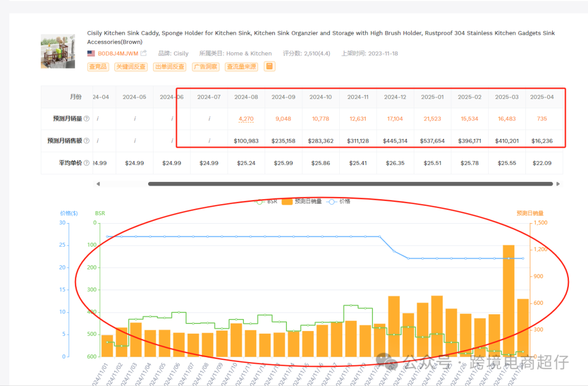
Task: Select the $25.99 average price cell
Action: click(x=283, y=163)
